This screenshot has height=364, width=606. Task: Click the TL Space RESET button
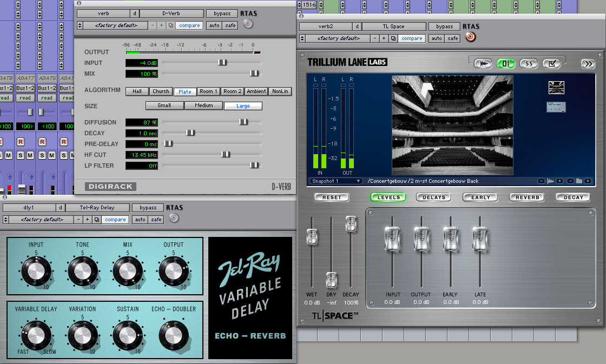pyautogui.click(x=332, y=197)
